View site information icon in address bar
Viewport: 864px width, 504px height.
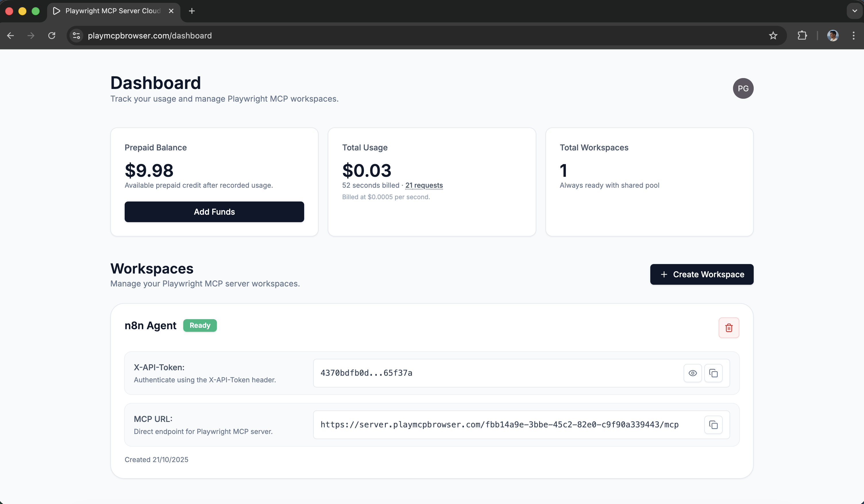[76, 36]
